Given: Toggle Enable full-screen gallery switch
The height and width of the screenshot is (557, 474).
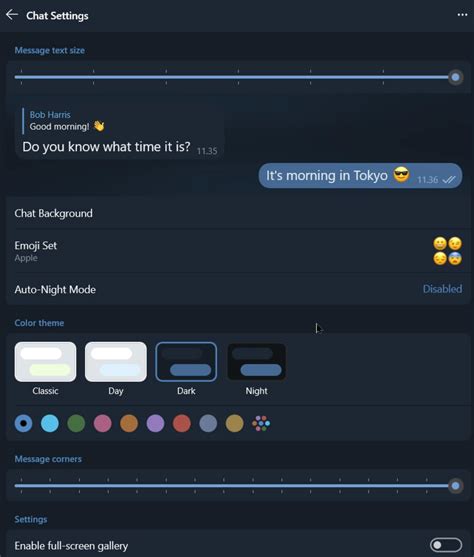Looking at the screenshot, I should tap(446, 545).
